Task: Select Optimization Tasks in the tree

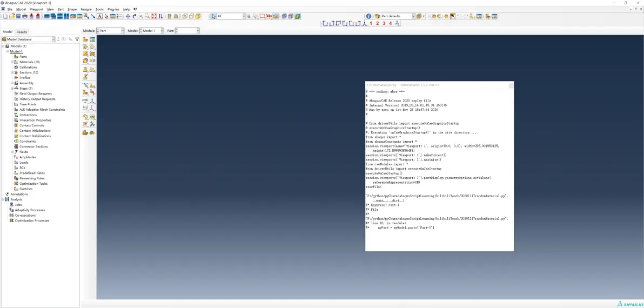Action: 33,184
